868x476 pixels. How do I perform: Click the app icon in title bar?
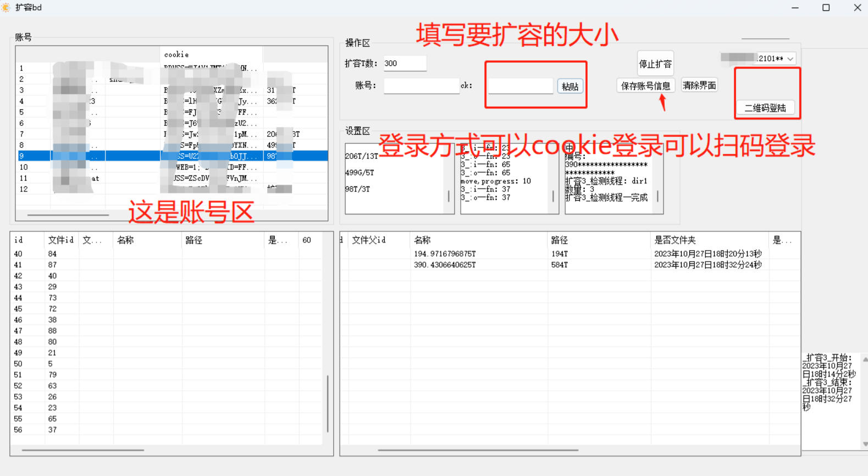point(6,7)
